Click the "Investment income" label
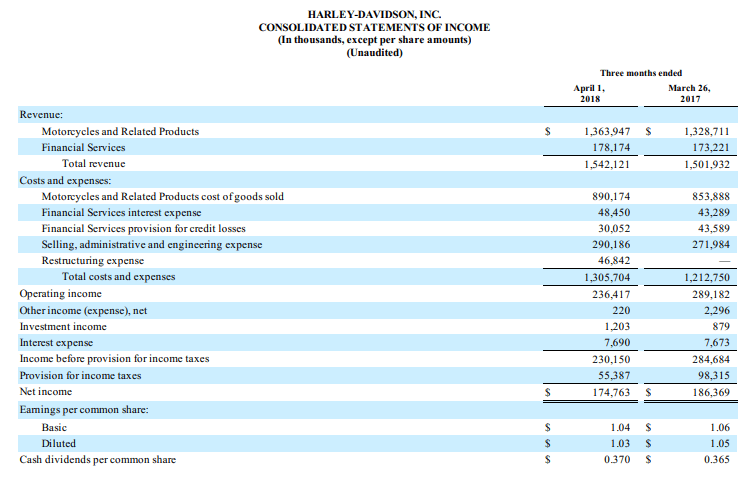756x478 pixels. coord(63,327)
